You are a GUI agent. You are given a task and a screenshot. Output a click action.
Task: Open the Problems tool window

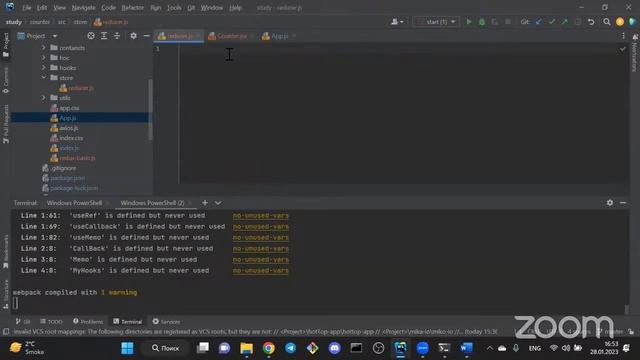(88, 322)
